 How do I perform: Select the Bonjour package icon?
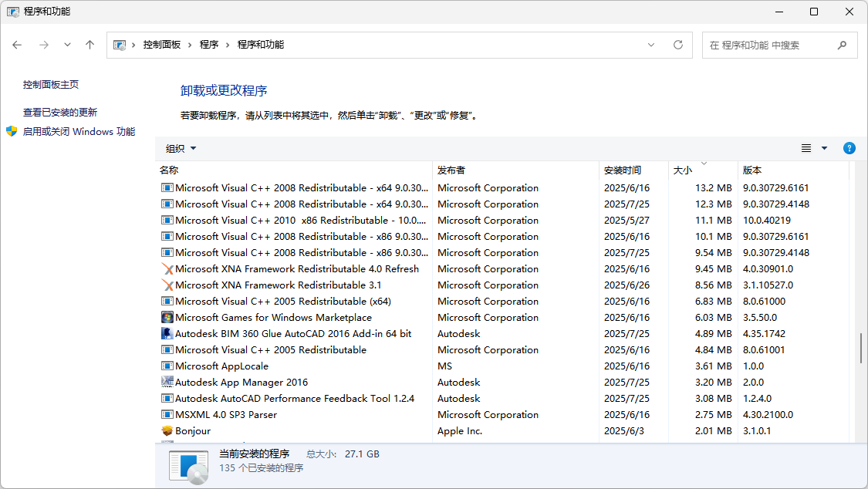tap(167, 431)
